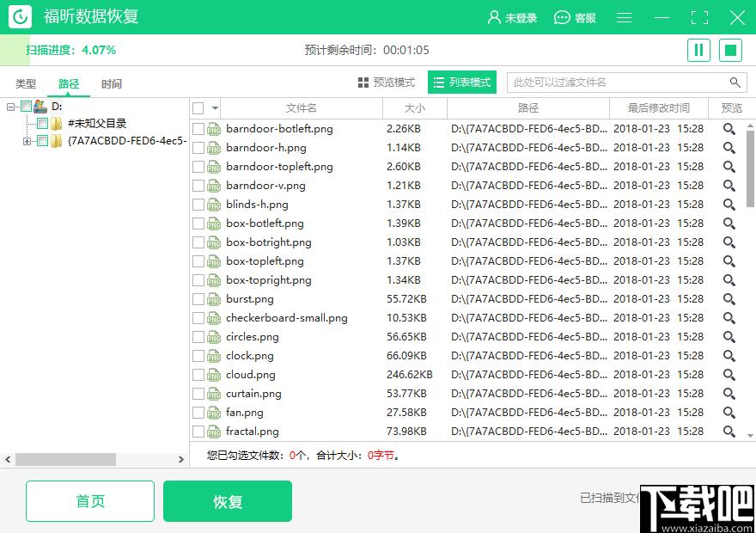This screenshot has width=756, height=533.
Task: Click the PNG file icon of burst.png
Action: (214, 299)
